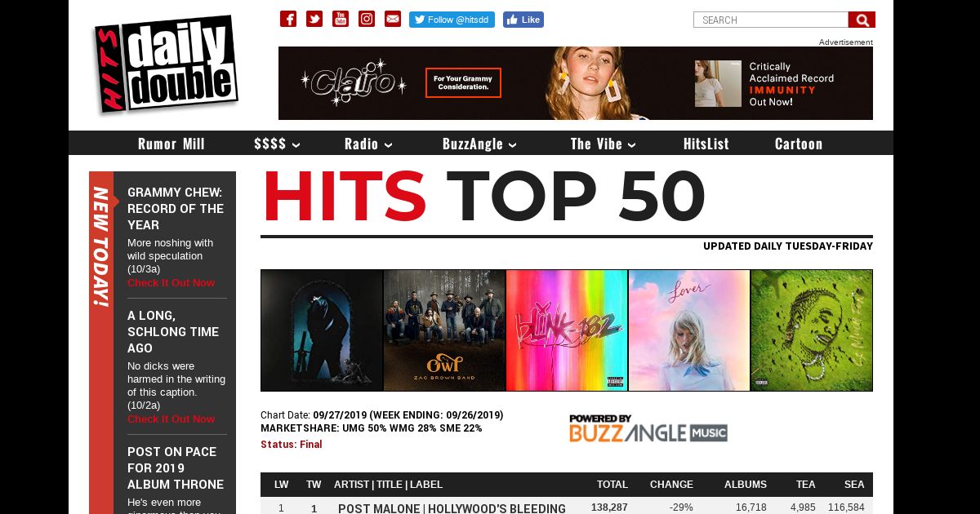This screenshot has height=514, width=980.
Task: Click the magnifier search button
Action: pos(862,20)
